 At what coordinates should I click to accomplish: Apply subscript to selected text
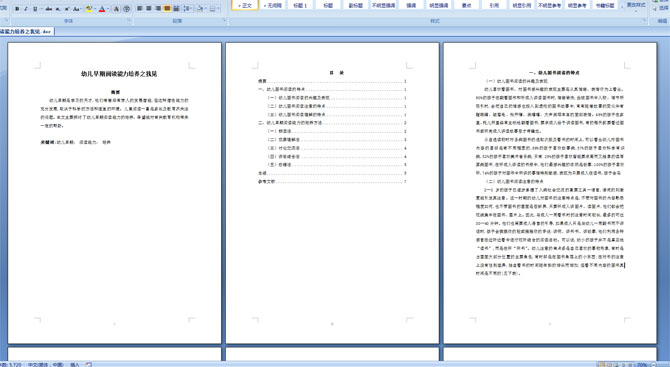point(58,9)
